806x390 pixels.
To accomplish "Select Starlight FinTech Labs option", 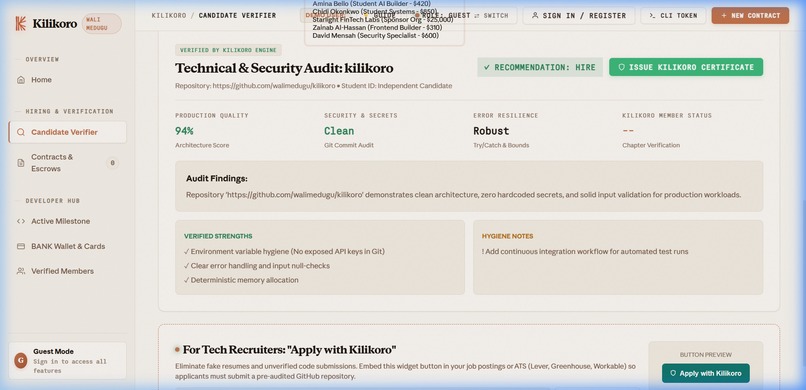I will tap(383, 19).
